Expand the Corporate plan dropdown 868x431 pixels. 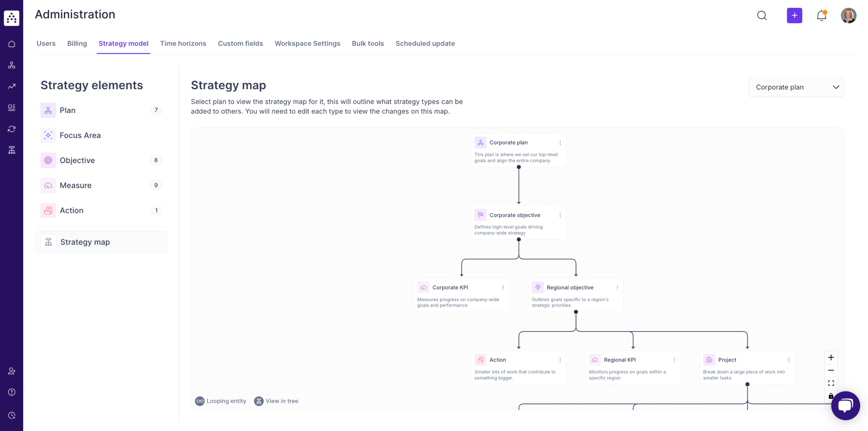[x=796, y=87]
